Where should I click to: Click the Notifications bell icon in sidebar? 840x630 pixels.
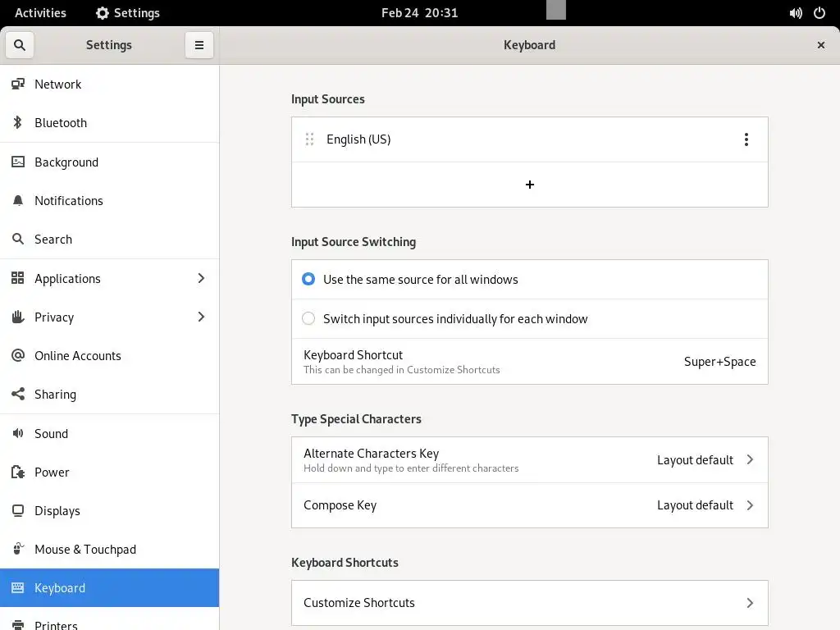17,201
